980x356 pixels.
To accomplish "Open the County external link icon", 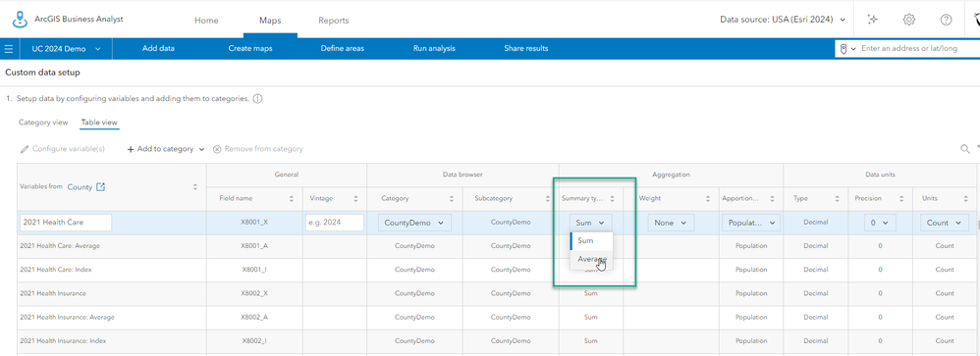I will pos(100,186).
